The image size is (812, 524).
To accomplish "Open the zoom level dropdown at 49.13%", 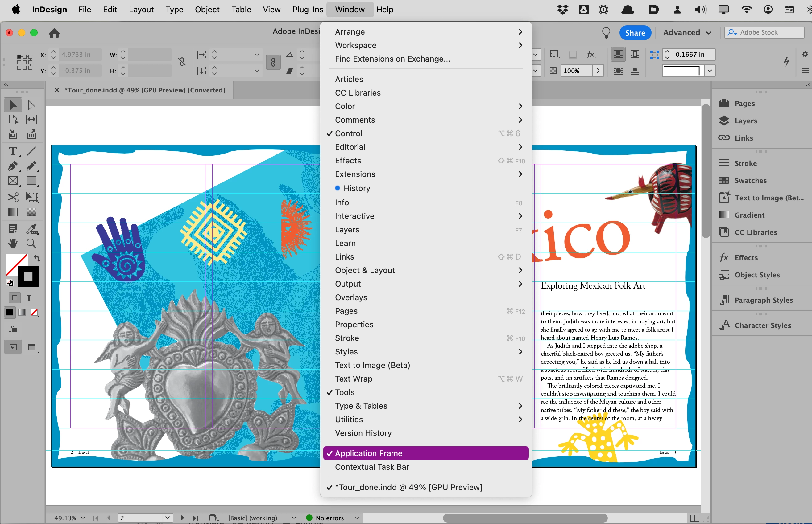I will coord(83,518).
